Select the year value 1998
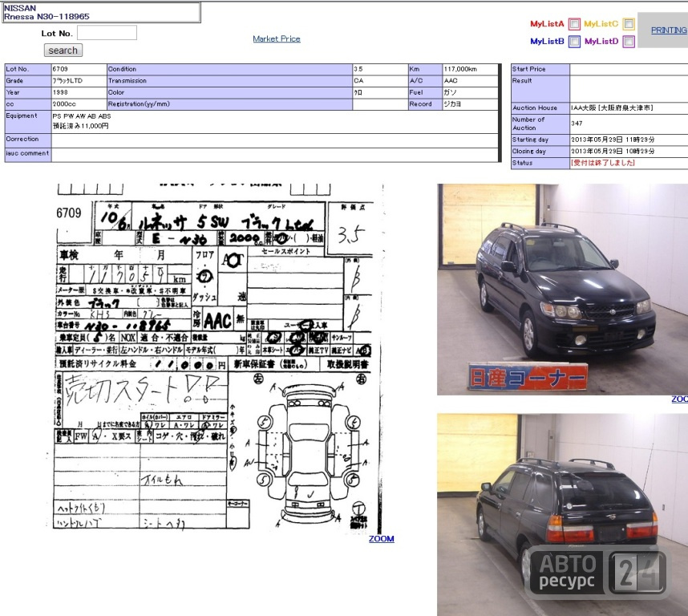 click(x=60, y=92)
